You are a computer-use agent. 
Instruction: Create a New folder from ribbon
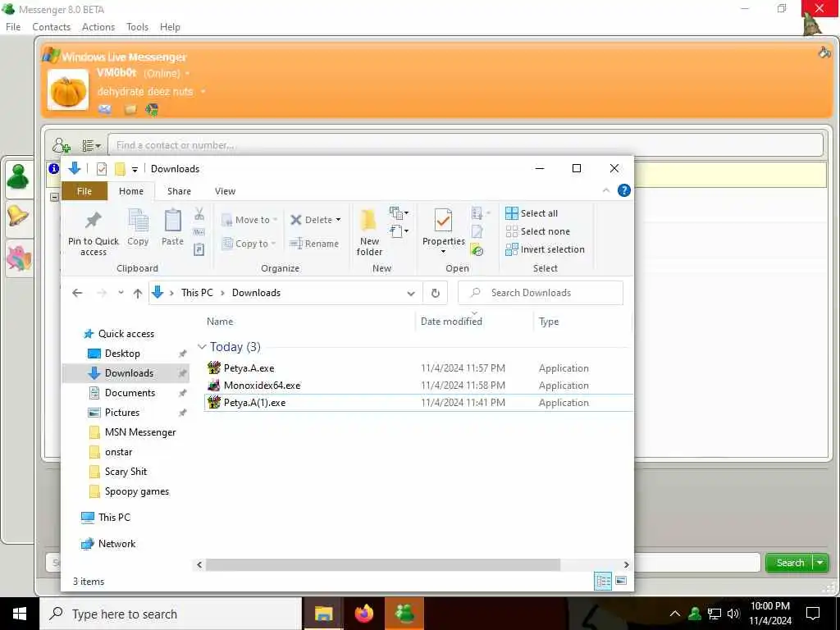(x=369, y=232)
